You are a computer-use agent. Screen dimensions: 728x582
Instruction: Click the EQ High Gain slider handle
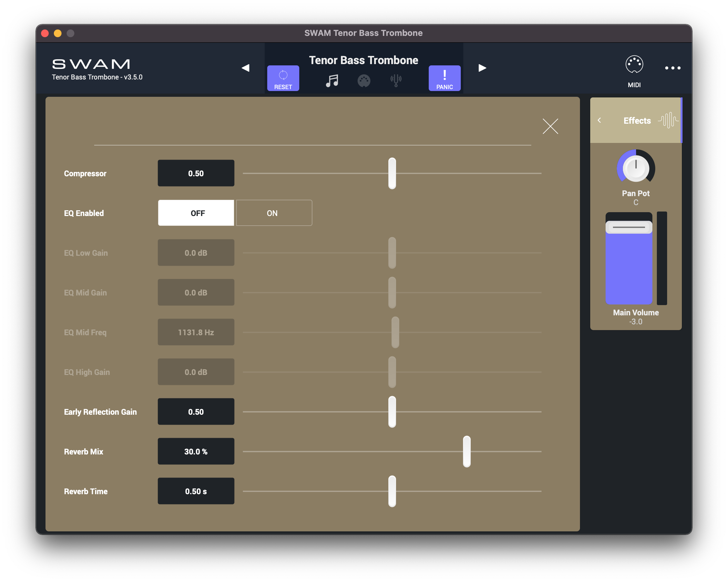click(x=392, y=372)
